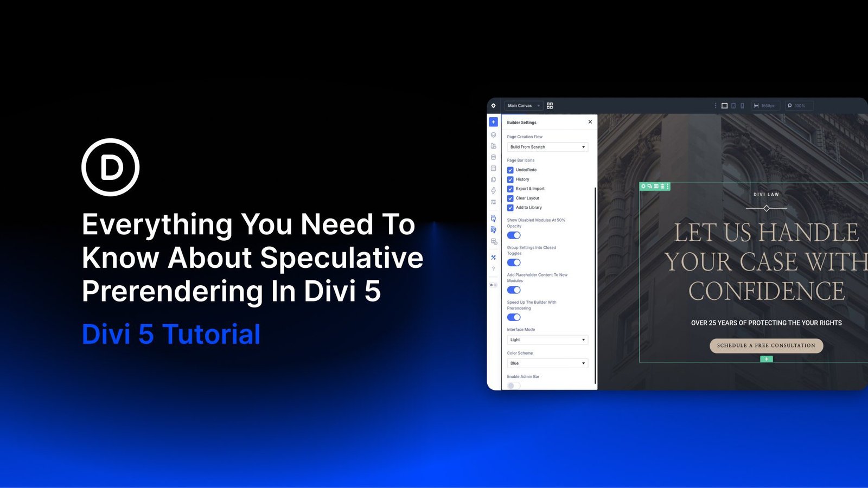Duplicate the section using the copy icon
This screenshot has height=488, width=868.
pos(650,186)
